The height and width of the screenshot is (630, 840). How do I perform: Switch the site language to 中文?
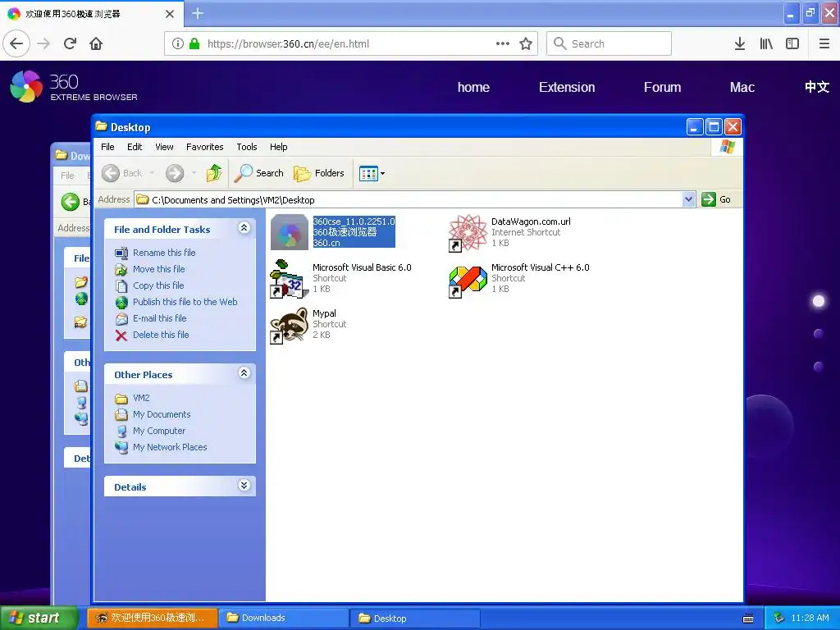pos(817,87)
